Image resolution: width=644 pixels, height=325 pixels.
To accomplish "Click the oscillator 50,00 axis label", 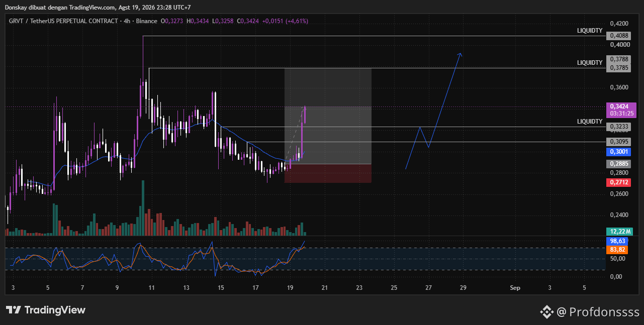I will point(618,259).
